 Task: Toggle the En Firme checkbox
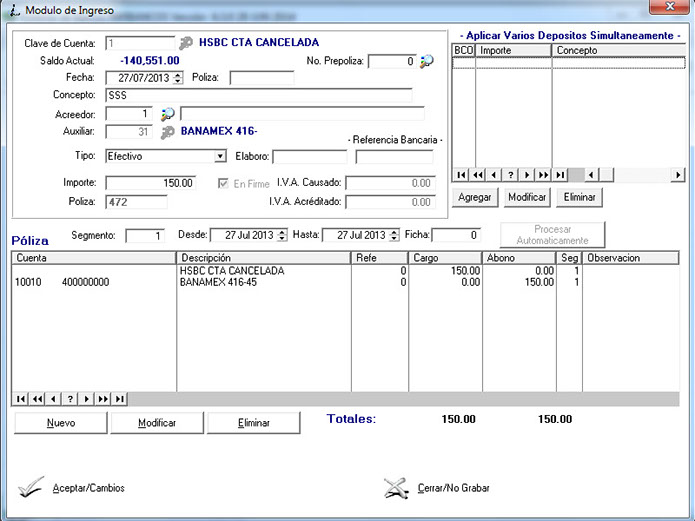tap(225, 183)
